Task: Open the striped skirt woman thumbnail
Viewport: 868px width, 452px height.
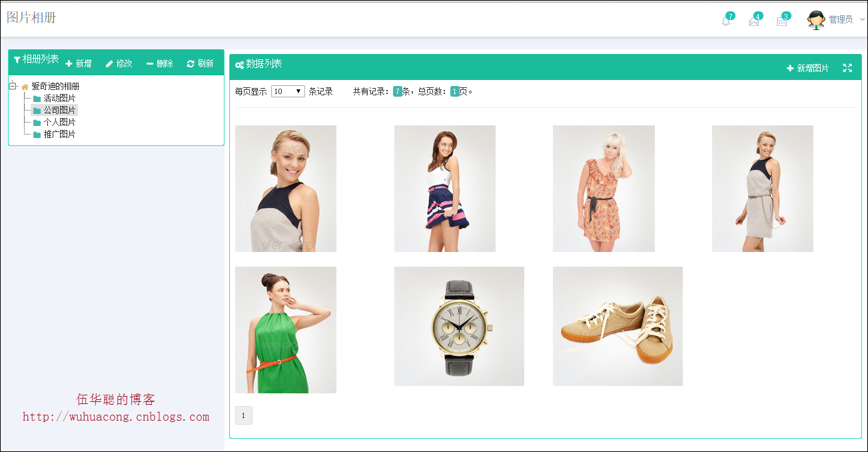Action: tap(445, 189)
